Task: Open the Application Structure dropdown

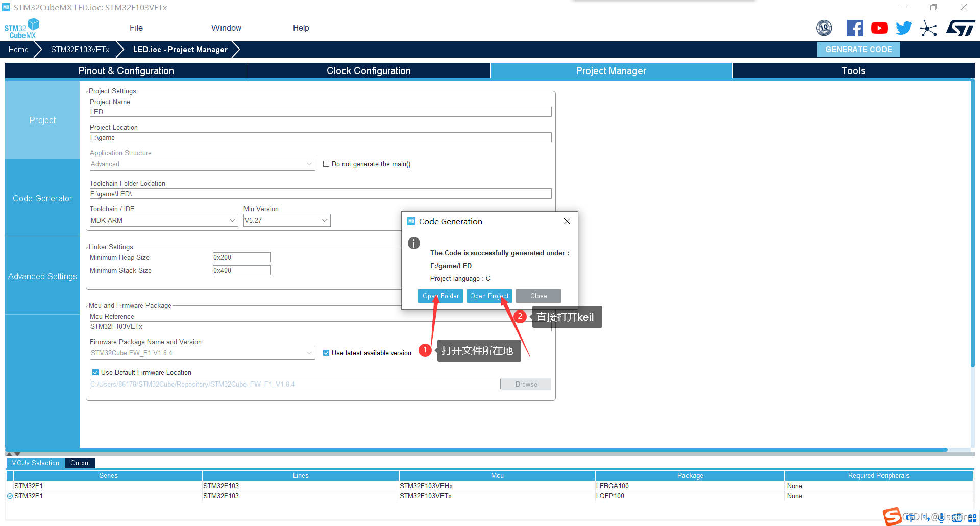Action: tap(203, 164)
